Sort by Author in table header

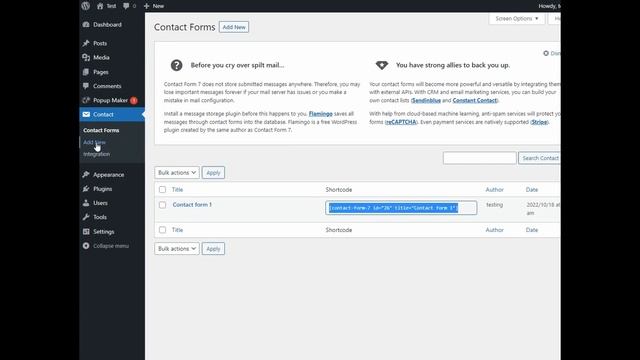point(494,190)
